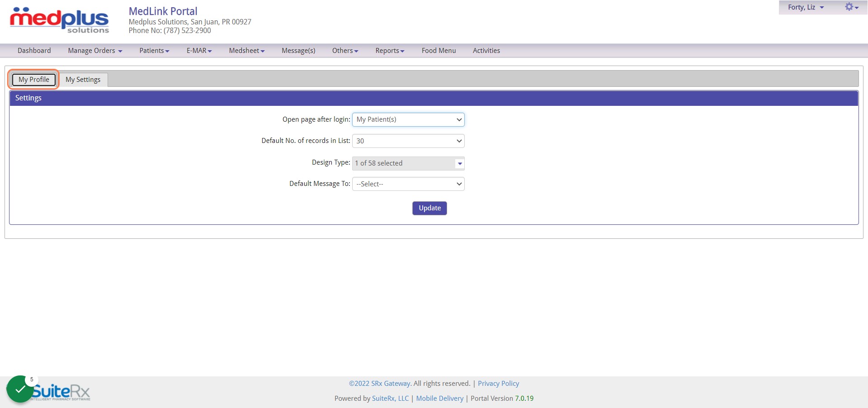
Task: Open the ©2022 SRx Gateway link
Action: tap(380, 384)
